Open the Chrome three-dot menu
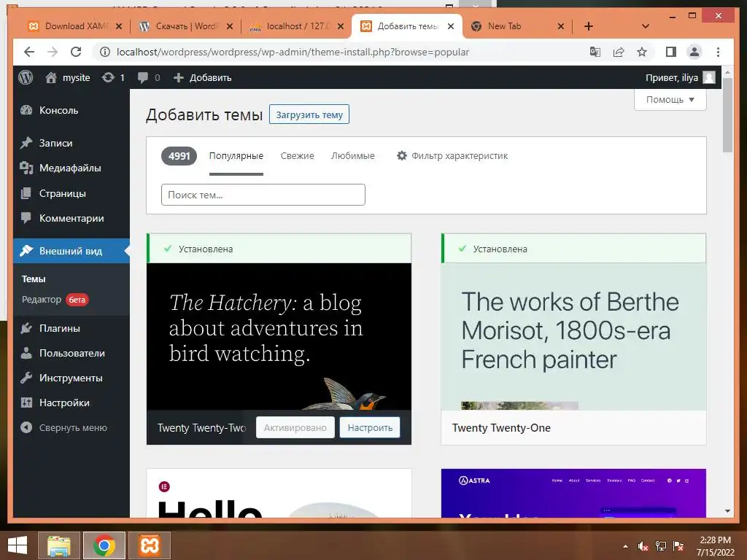Viewport: 747px width, 560px height. coord(718,52)
